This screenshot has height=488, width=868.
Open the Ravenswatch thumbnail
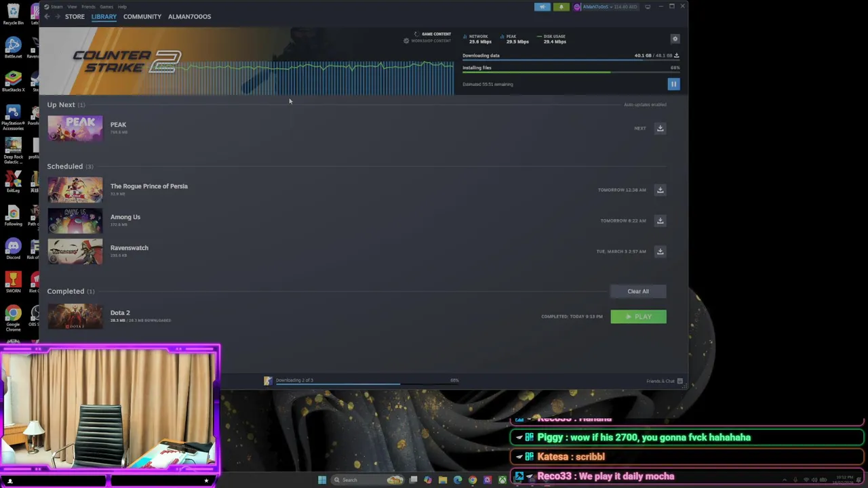tap(75, 252)
